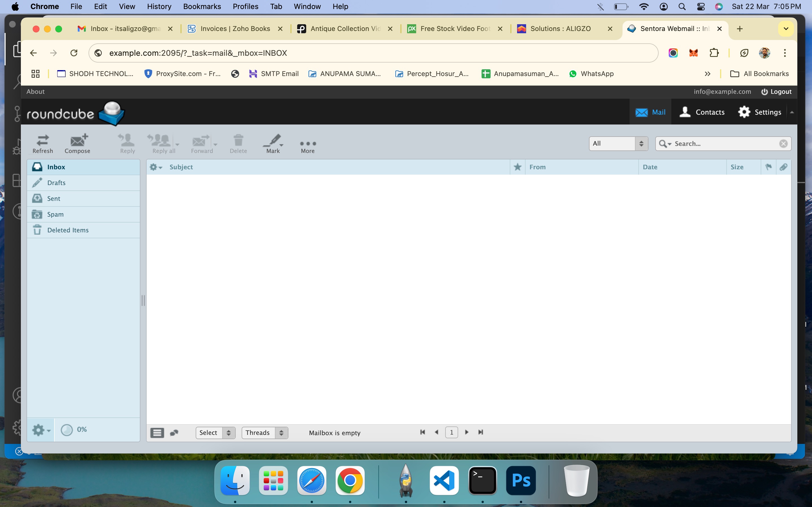
Task: Switch to list view mode button
Action: click(157, 433)
